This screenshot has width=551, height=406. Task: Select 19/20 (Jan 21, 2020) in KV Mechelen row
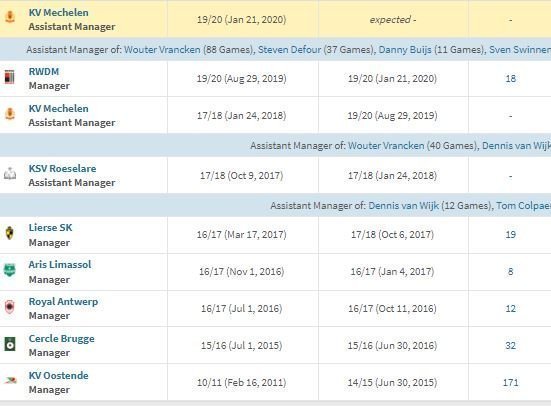pos(241,20)
